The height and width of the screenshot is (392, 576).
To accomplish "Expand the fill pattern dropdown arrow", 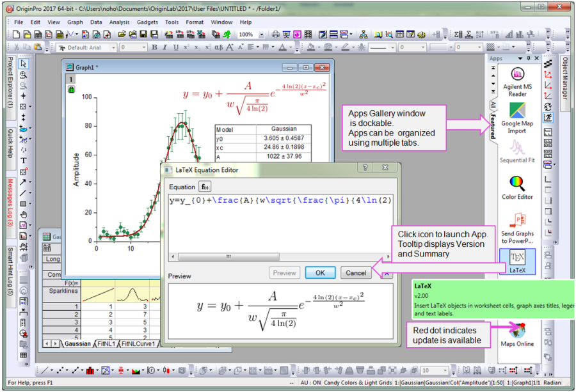I will 498,47.
